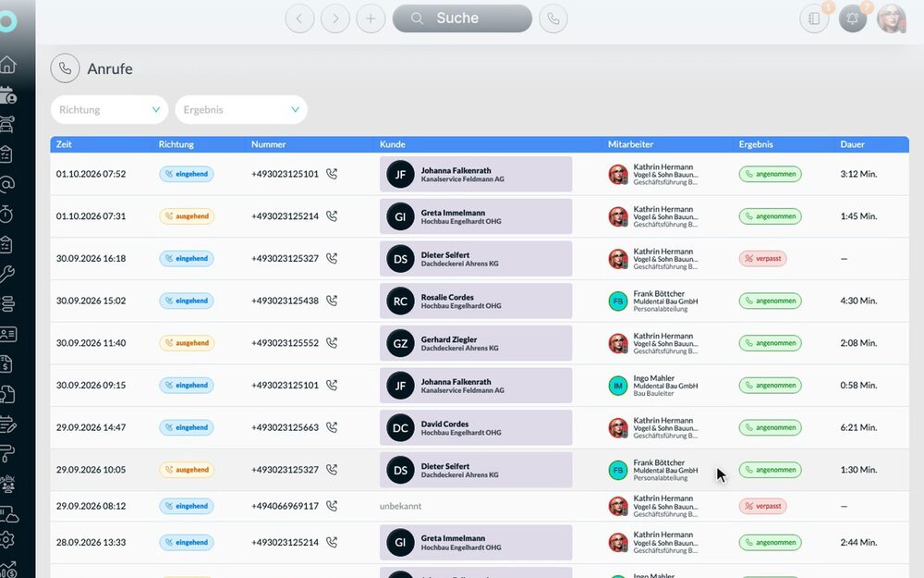Click the Suche search field
Image resolution: width=924 pixels, height=578 pixels.
pyautogui.click(x=462, y=18)
